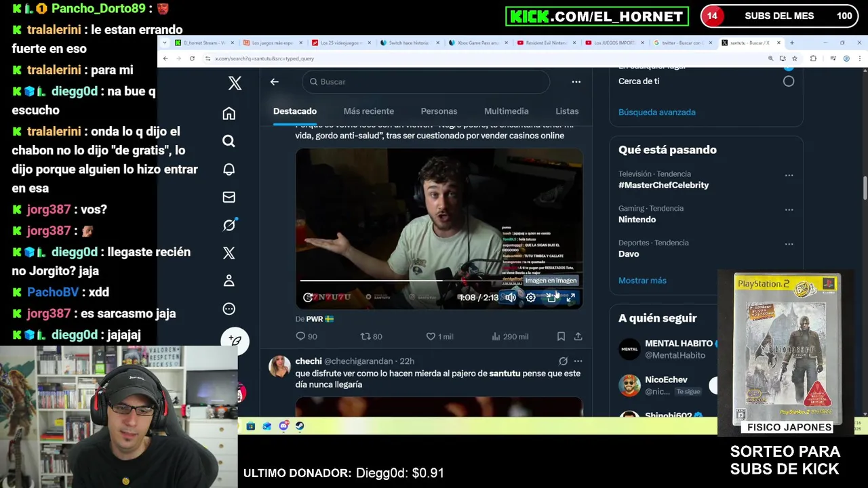This screenshot has width=868, height=488.
Task: Repost the tweet showing 80 reposts
Action: click(x=372, y=336)
